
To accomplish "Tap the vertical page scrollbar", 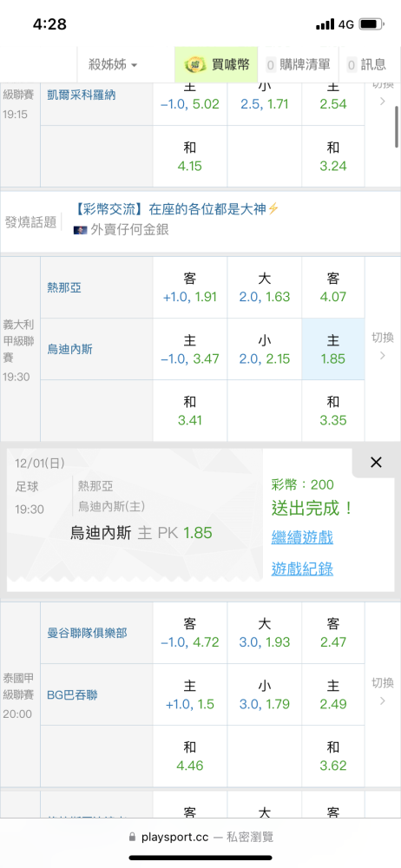I will coord(397,127).
